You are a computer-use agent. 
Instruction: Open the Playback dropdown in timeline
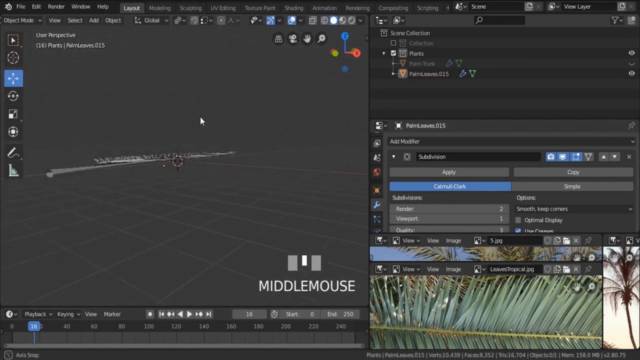38,314
